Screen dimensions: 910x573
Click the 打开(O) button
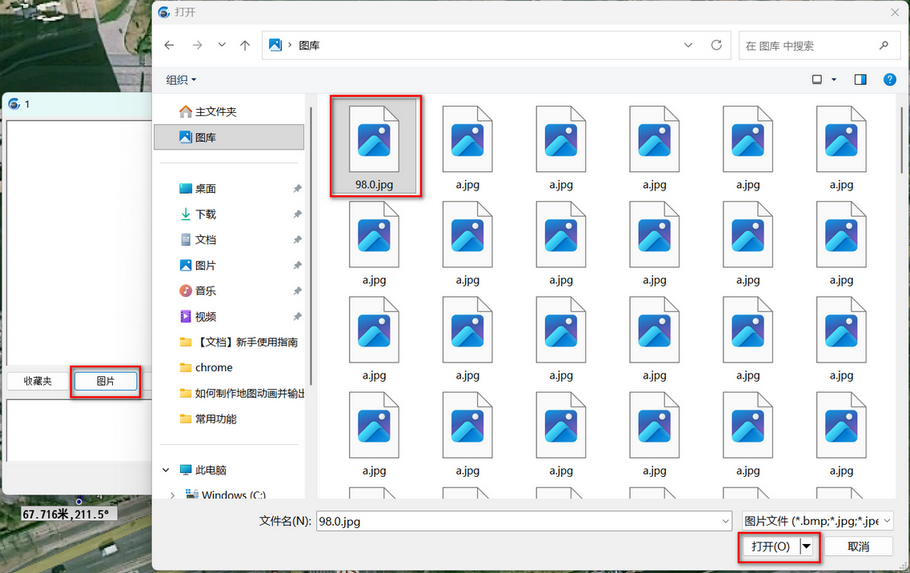pyautogui.click(x=770, y=546)
